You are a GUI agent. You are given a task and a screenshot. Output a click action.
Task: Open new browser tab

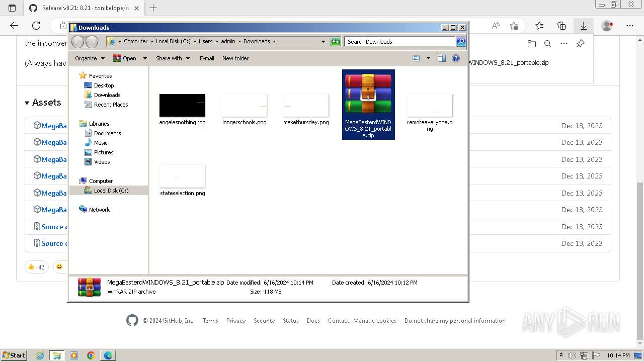click(153, 8)
